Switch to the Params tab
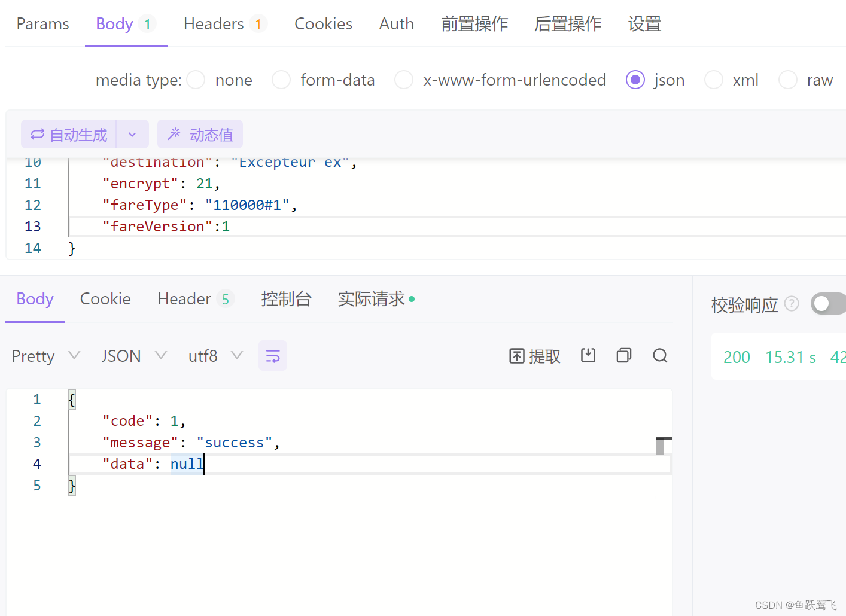846x616 pixels. pos(42,24)
